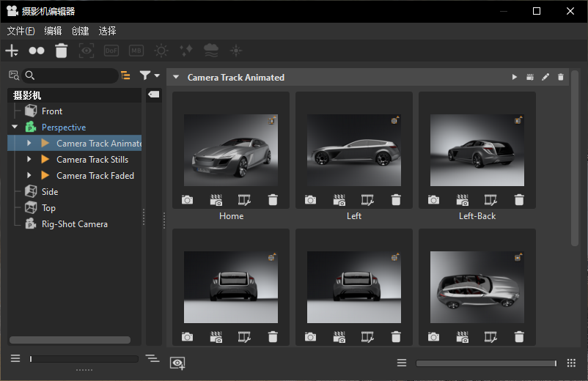Screen dimensions: 588x381
Task: Select the Rig-Shot Camera item
Action: 74,224
